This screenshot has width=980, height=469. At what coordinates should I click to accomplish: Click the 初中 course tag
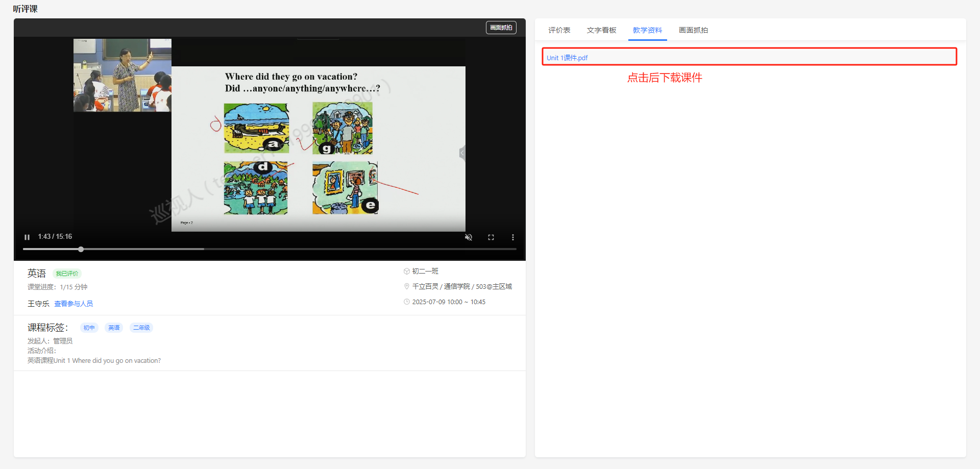click(89, 328)
